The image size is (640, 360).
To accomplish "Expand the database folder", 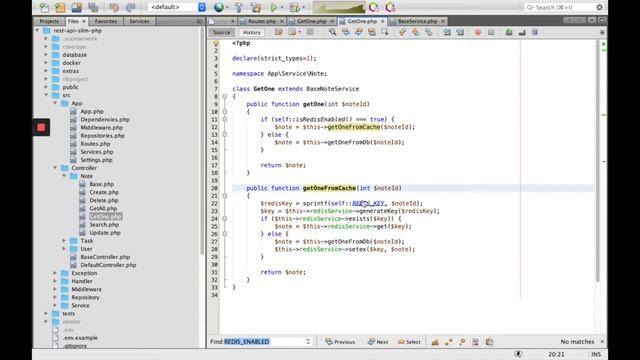I will pyautogui.click(x=46, y=55).
